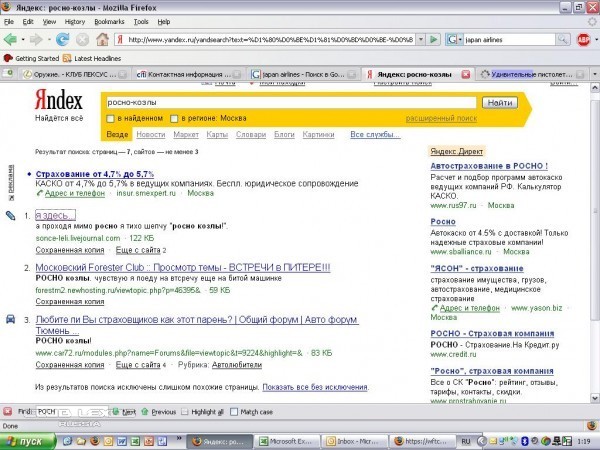
Task: Check the 'в найденном' checkbox
Action: click(111, 118)
